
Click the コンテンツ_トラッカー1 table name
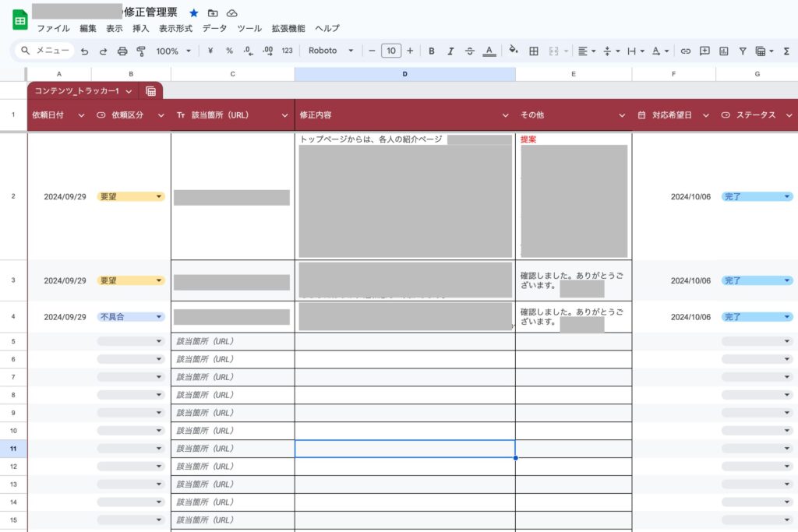pyautogui.click(x=76, y=91)
